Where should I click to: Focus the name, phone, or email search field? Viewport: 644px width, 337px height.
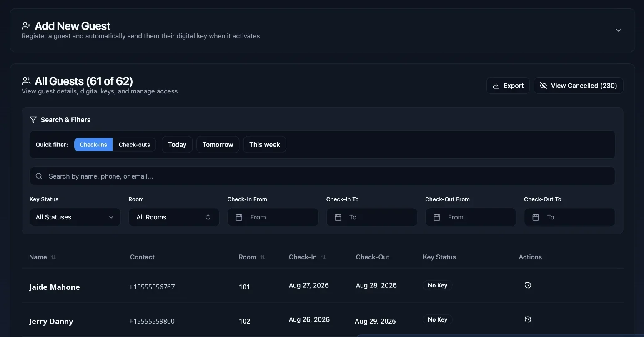[322, 176]
